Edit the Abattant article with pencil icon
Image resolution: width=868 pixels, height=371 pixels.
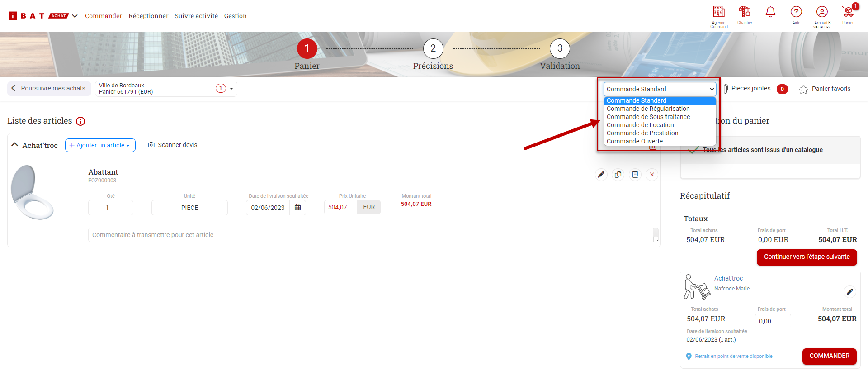pyautogui.click(x=601, y=175)
